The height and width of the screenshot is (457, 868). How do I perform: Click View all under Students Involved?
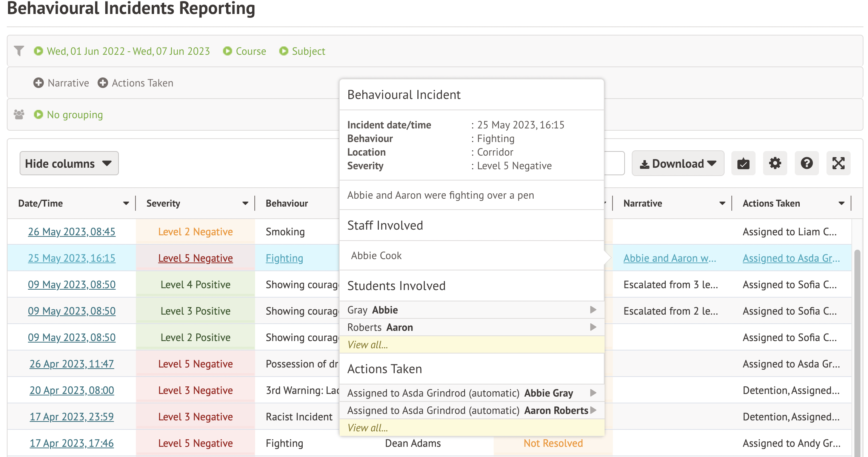tap(368, 344)
